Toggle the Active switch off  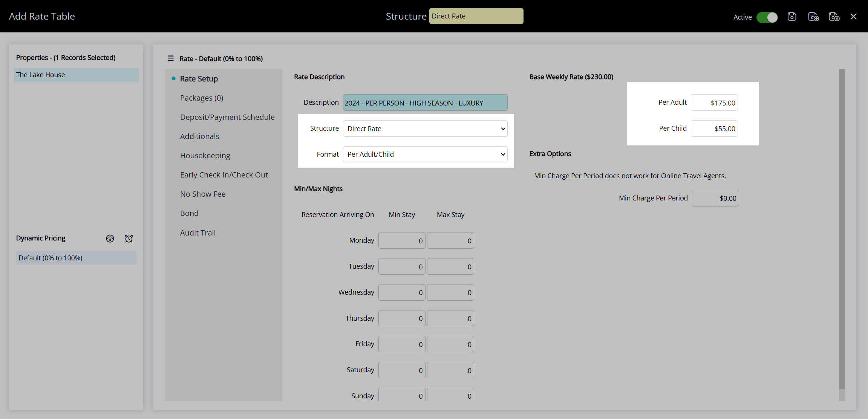click(x=767, y=17)
